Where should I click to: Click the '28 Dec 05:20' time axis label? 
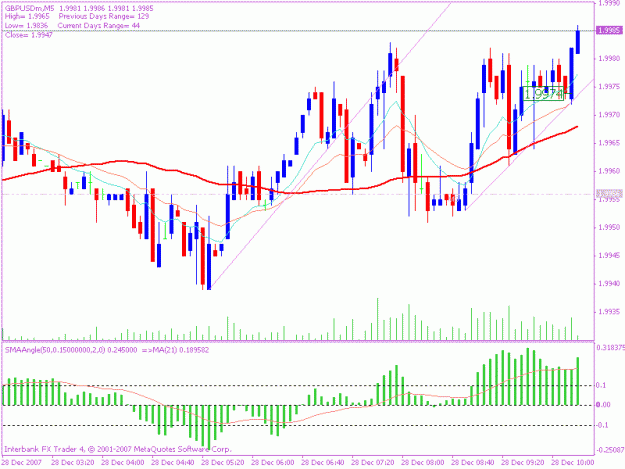tap(222, 463)
